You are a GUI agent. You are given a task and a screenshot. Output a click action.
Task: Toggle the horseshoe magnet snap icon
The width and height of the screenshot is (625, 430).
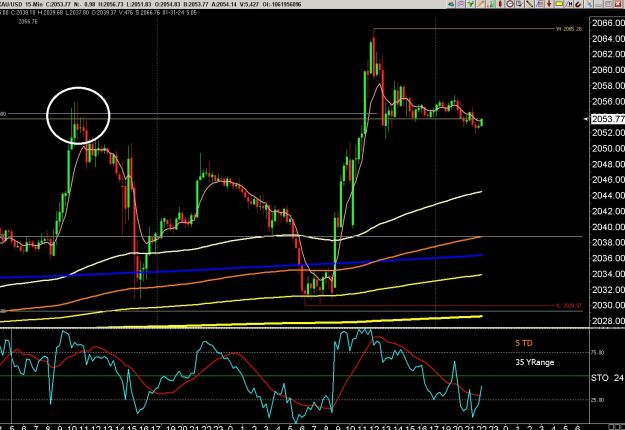[x=578, y=4]
